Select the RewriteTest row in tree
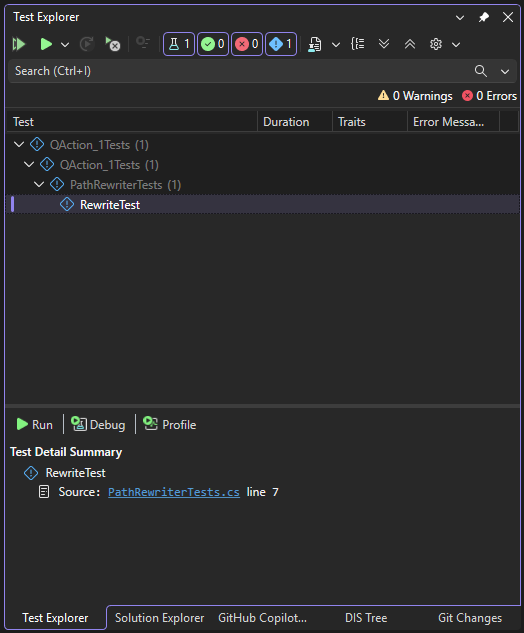This screenshot has height=633, width=524. [262, 205]
